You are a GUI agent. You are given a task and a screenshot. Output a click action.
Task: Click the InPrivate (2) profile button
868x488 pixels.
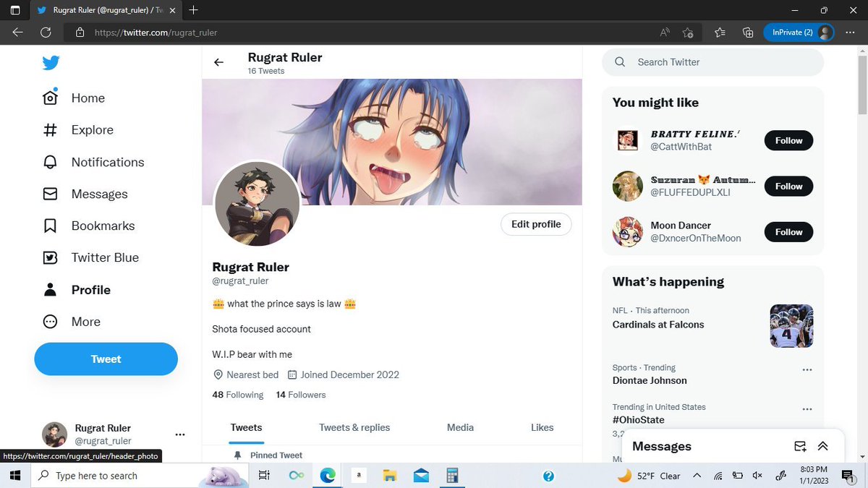coord(799,33)
